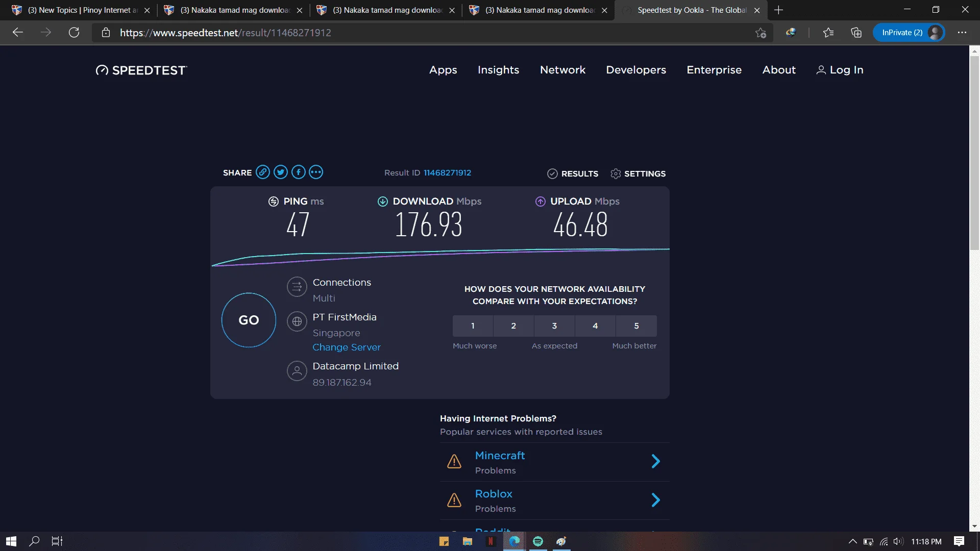
Task: Open the Log In page
Action: pyautogui.click(x=840, y=70)
